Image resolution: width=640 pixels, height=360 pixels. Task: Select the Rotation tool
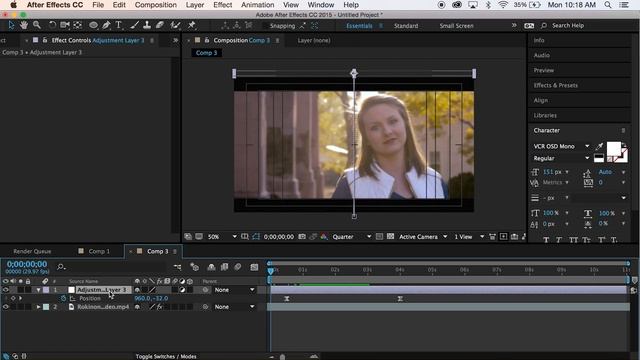(52, 25)
